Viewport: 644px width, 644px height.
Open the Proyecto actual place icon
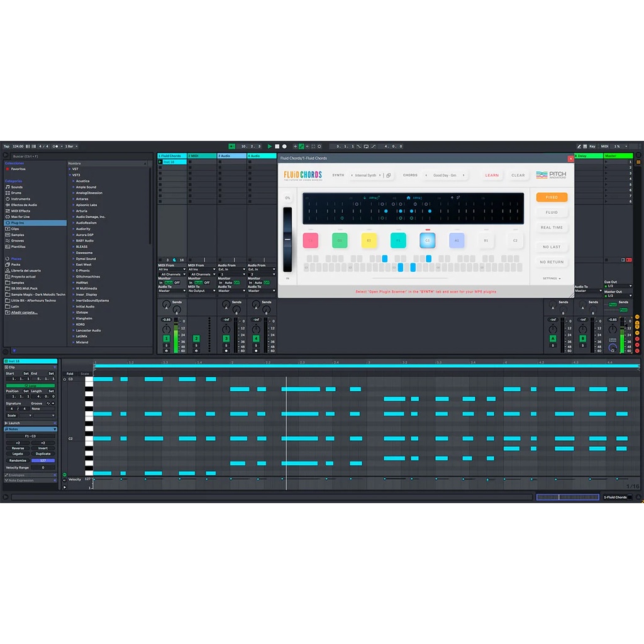tap(8, 277)
